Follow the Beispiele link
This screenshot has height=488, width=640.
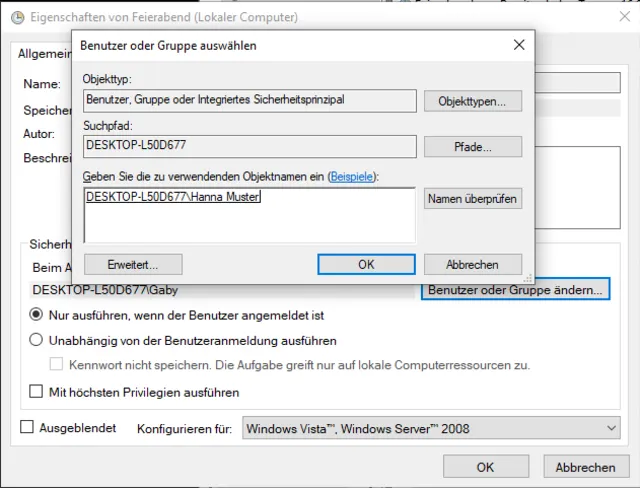351,177
